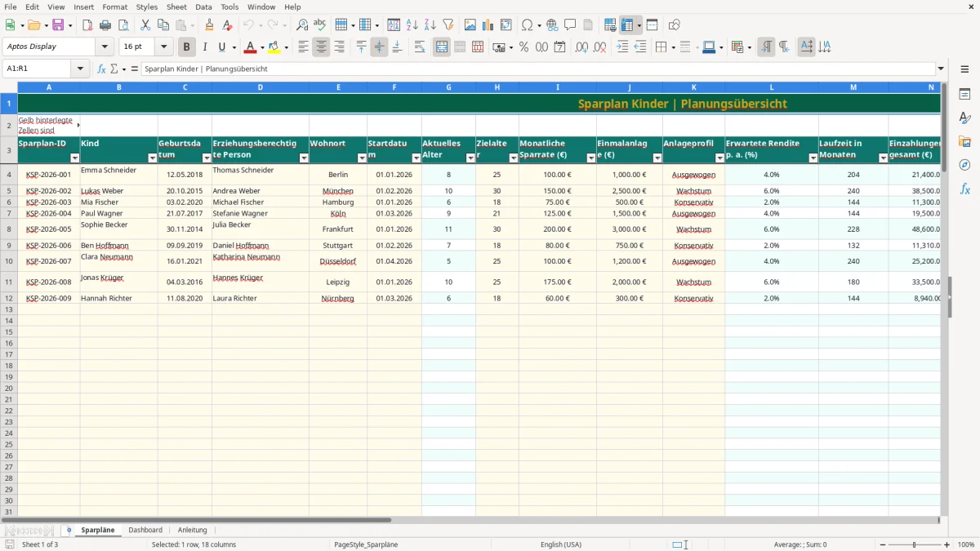Open filter dropdown for Kind column
The height and width of the screenshot is (551, 980).
point(152,158)
